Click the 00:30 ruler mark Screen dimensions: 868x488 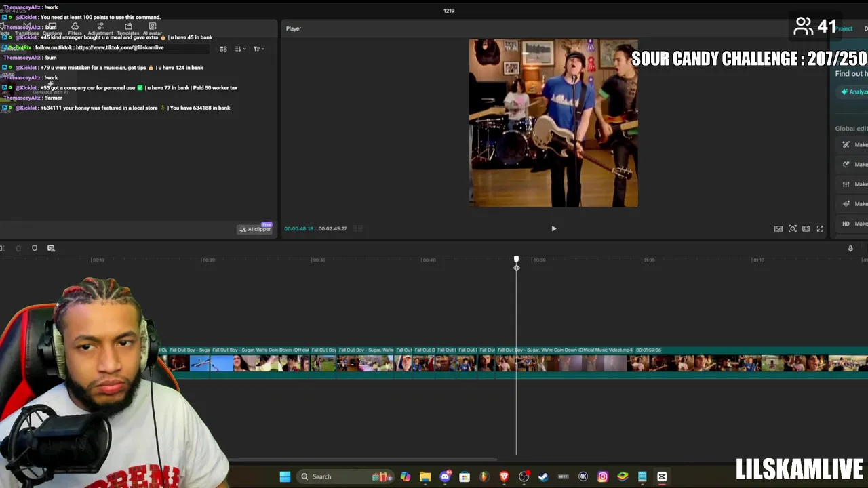pyautogui.click(x=319, y=260)
